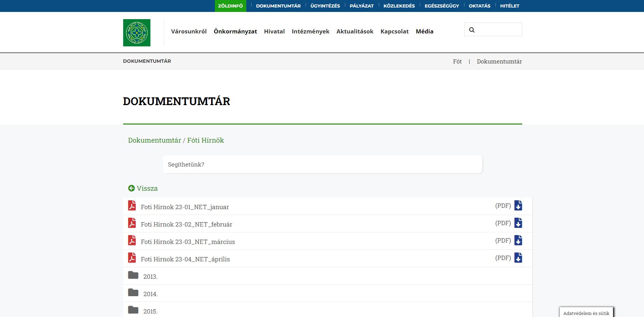Click PDF icon of Foti Hirnok 23-04_NET_április
644x317 pixels.
click(132, 258)
